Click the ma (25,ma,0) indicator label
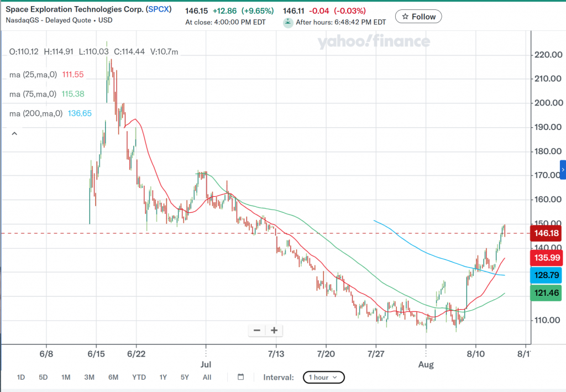Screen dimensions: 566x392 33,75
